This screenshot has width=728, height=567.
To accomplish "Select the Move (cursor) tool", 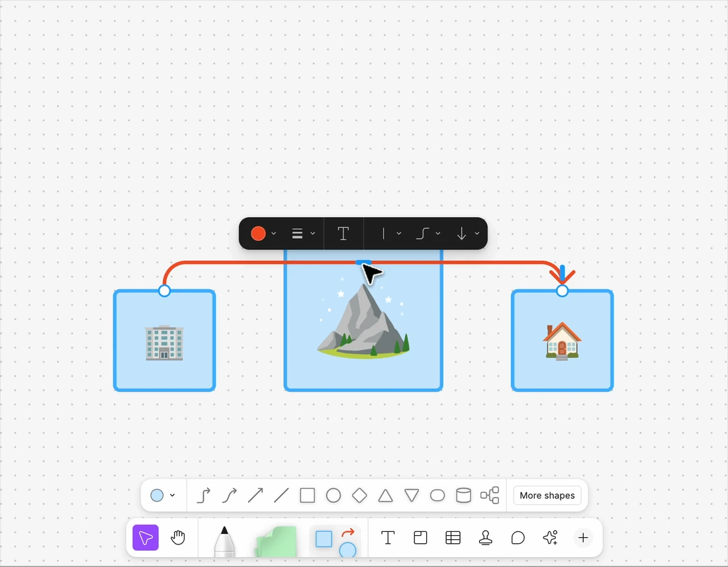I will pyautogui.click(x=146, y=537).
